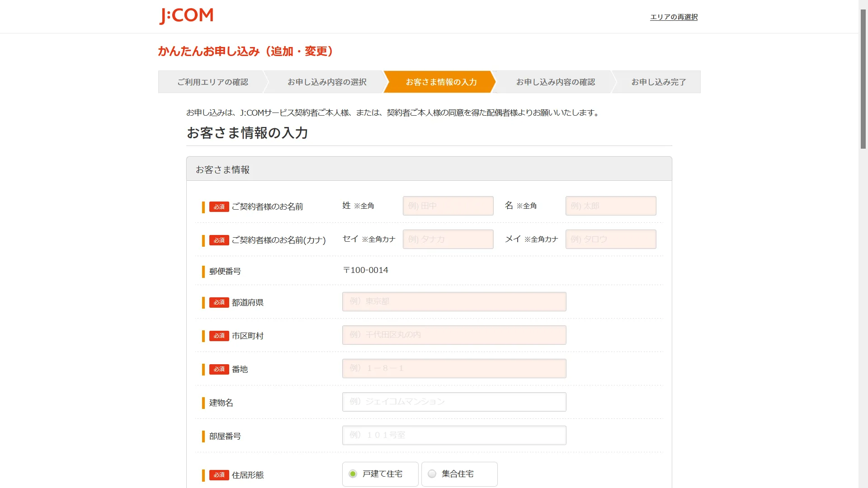Focus the 名 given name field
This screenshot has height=488, width=868.
click(610, 206)
